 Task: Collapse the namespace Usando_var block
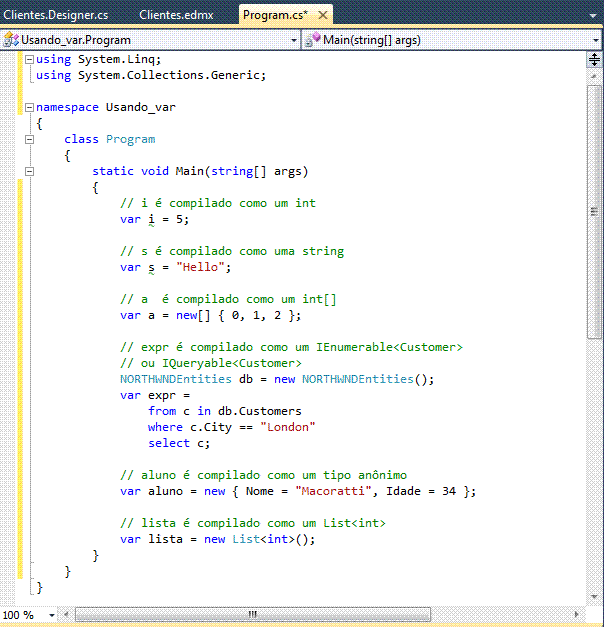29,108
